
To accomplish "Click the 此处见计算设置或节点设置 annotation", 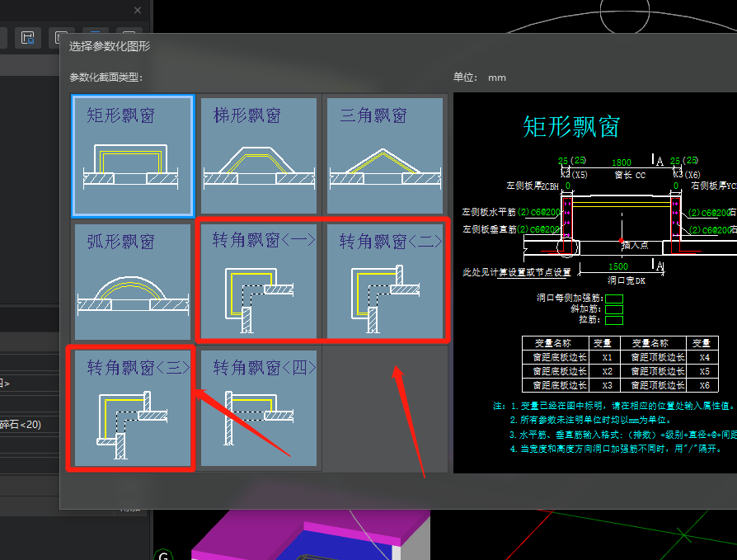I will coord(517,272).
